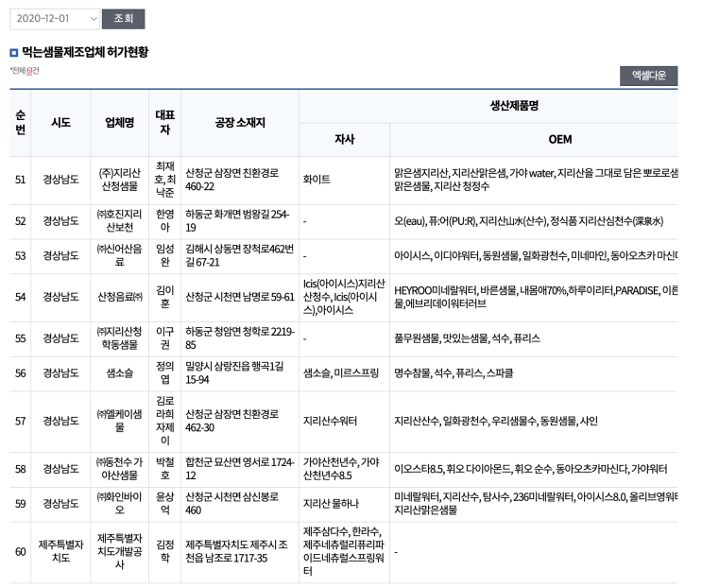Screen dimensions: 702x588
Task: Select company name ㈜호진지리산보천
Action: pos(120,221)
